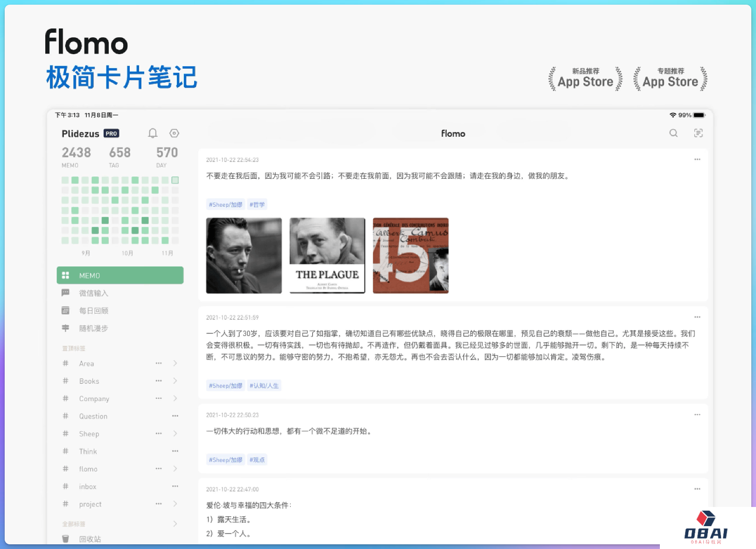Click the PRO badge next to Plidezus
The width and height of the screenshot is (756, 549).
111,134
